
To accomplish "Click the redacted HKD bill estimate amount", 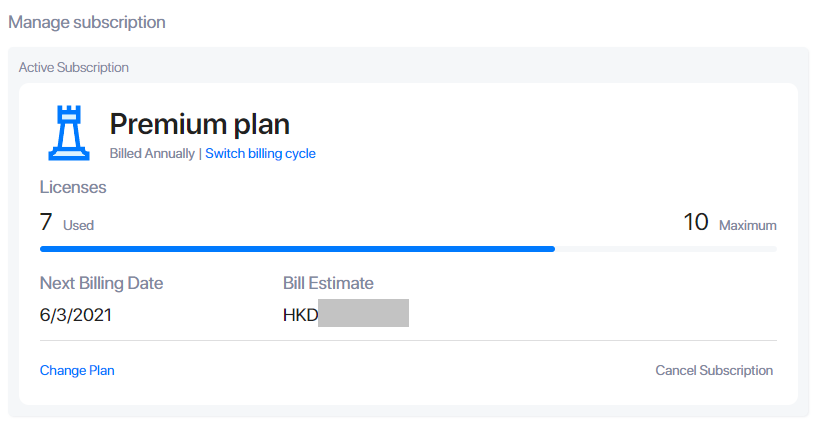I will (363, 313).
